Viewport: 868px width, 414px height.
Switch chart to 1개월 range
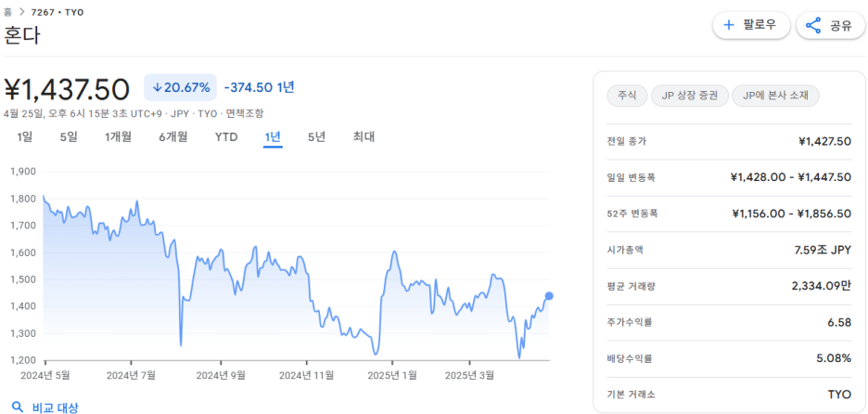click(x=118, y=136)
